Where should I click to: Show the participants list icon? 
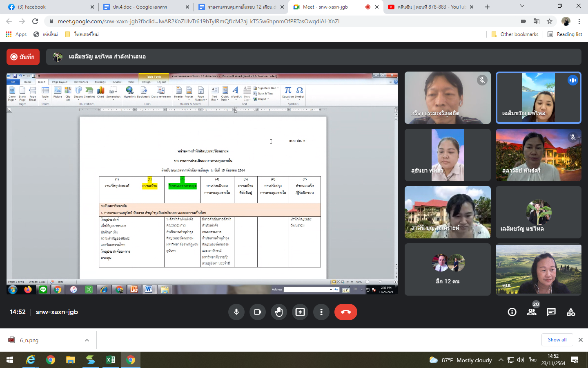point(532,312)
